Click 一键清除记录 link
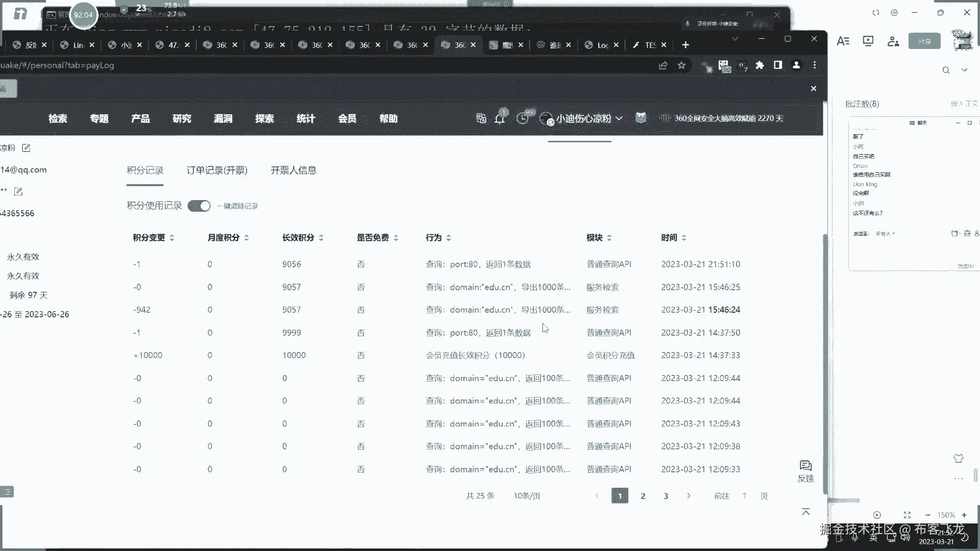Viewport: 980px width, 551px height. coord(238,206)
